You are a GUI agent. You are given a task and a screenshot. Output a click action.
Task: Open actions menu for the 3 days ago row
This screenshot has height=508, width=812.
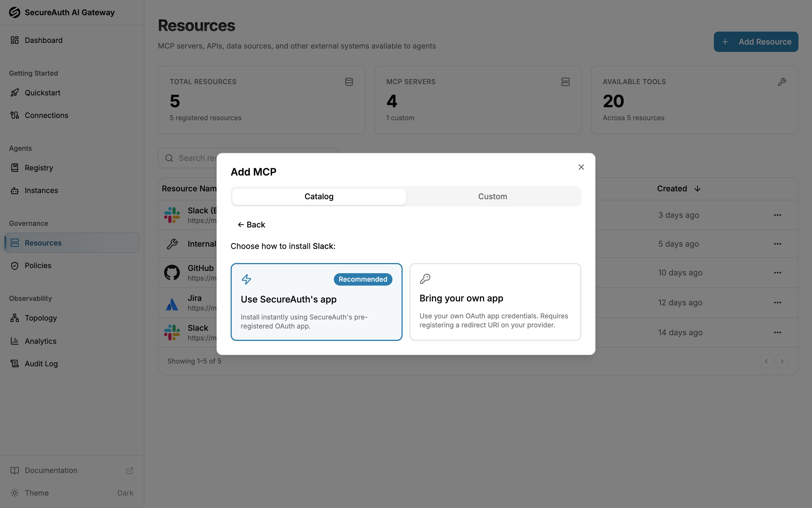click(777, 215)
